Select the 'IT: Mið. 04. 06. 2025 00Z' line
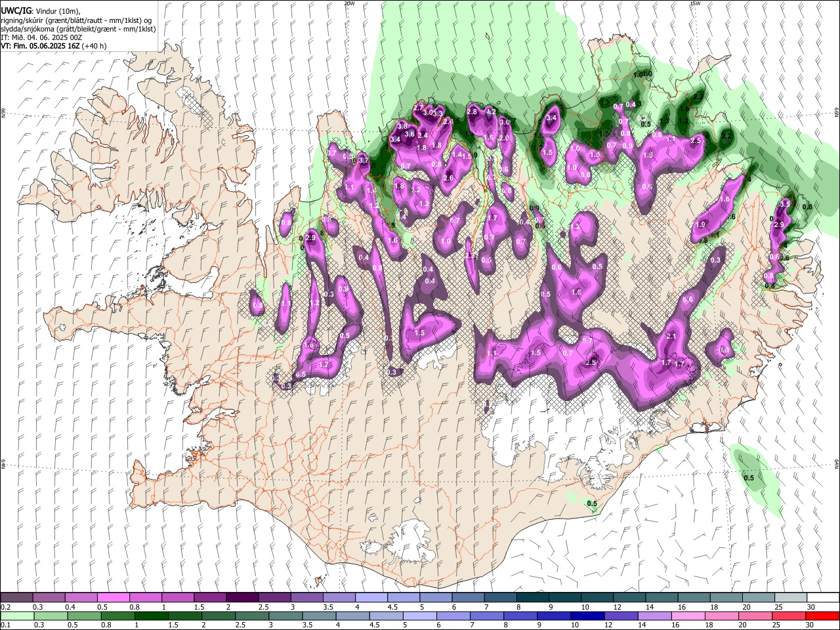The image size is (840, 630). pyautogui.click(x=41, y=37)
